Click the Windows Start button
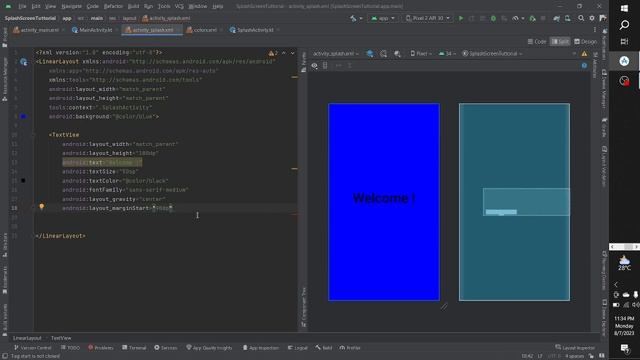640x360 pixels. [x=624, y=8]
